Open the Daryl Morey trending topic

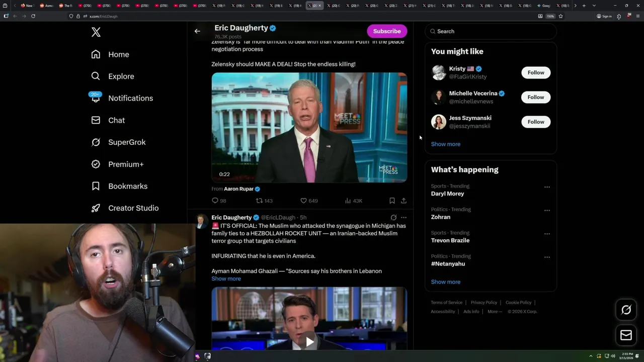[447, 194]
